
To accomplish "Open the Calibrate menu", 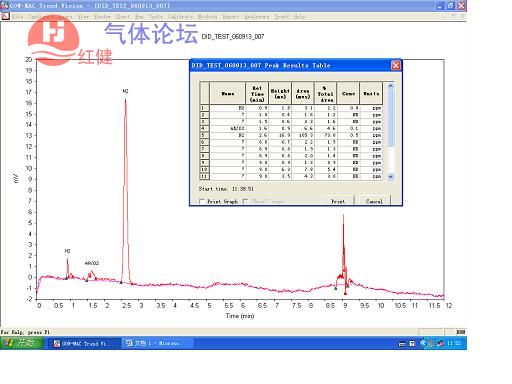I will pyautogui.click(x=180, y=16).
